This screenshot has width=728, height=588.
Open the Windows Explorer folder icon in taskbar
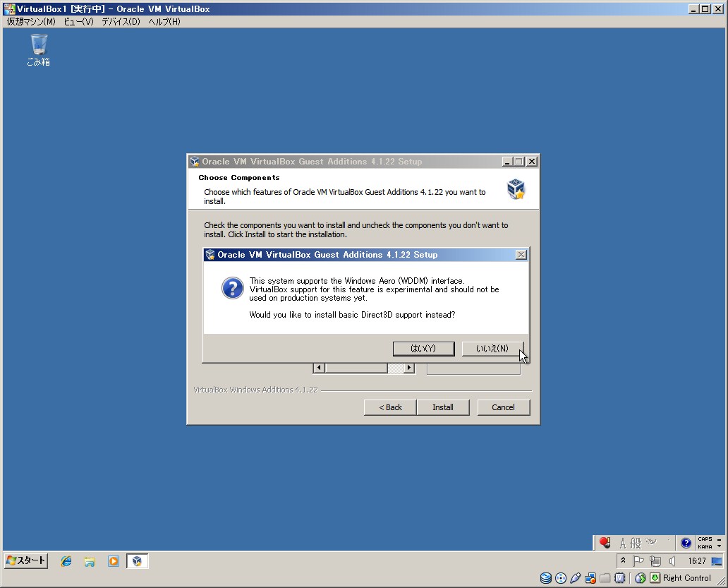pos(90,561)
